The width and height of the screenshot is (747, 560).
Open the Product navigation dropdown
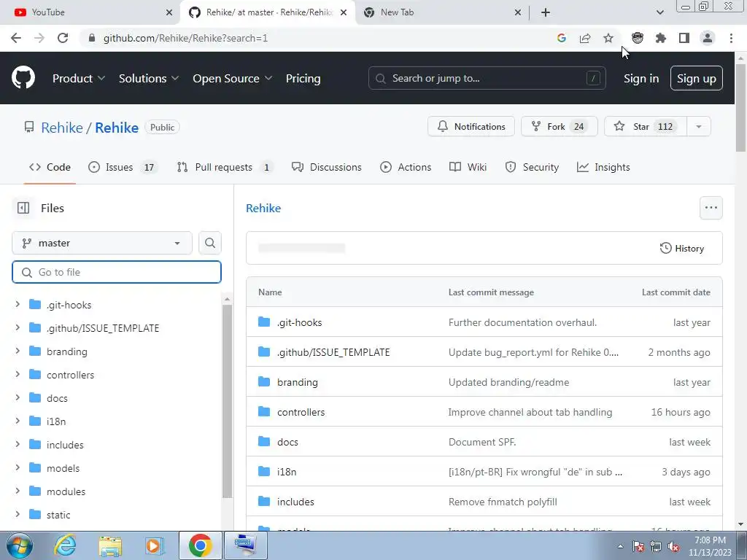[79, 79]
